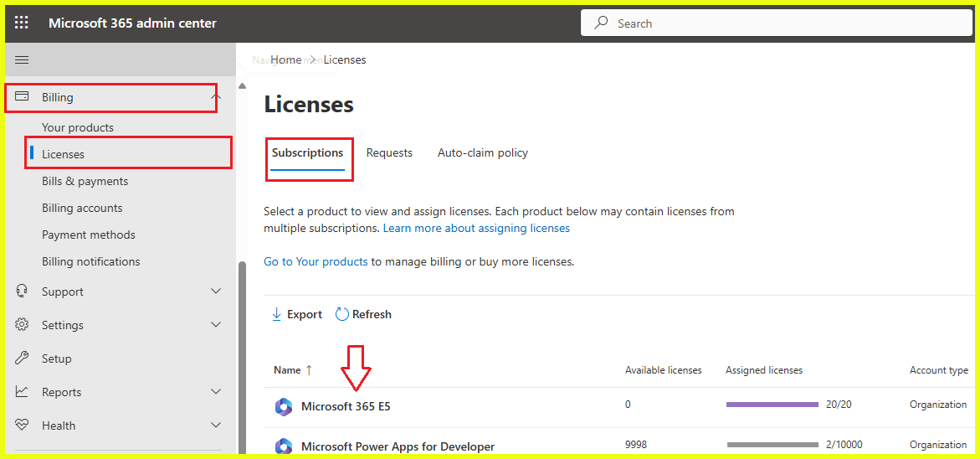This screenshot has width=980, height=459.
Task: Open the Setup navigation item
Action: click(x=56, y=358)
